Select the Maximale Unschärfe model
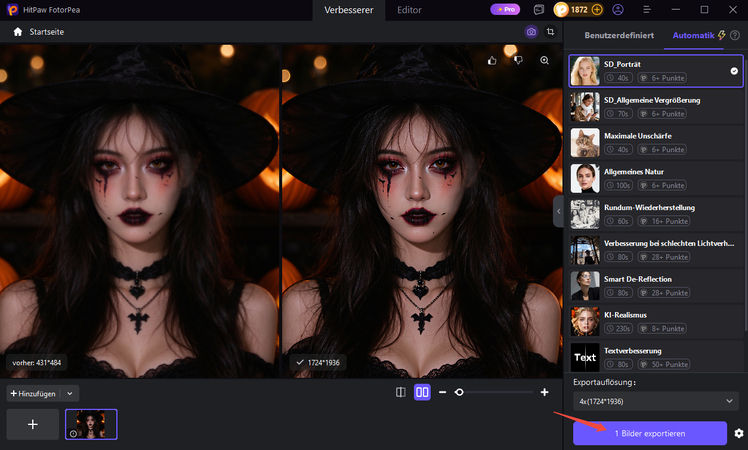The width and height of the screenshot is (748, 450). (x=656, y=142)
